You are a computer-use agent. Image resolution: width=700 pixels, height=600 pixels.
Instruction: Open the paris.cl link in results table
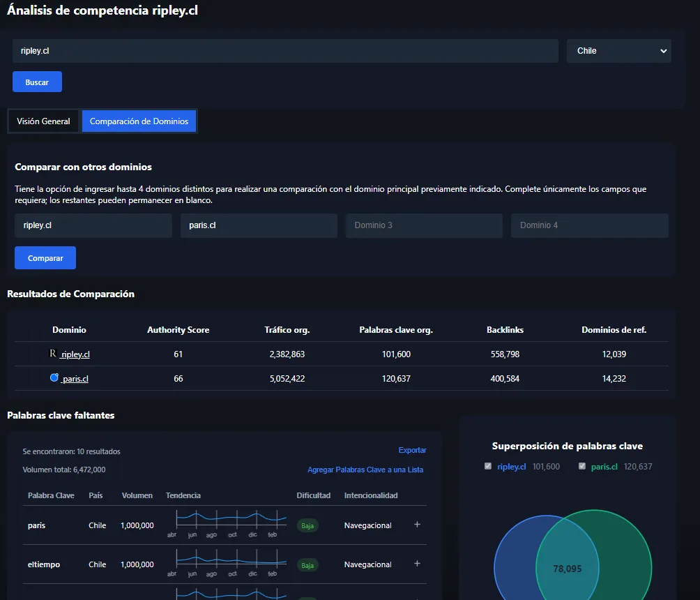[x=75, y=379]
